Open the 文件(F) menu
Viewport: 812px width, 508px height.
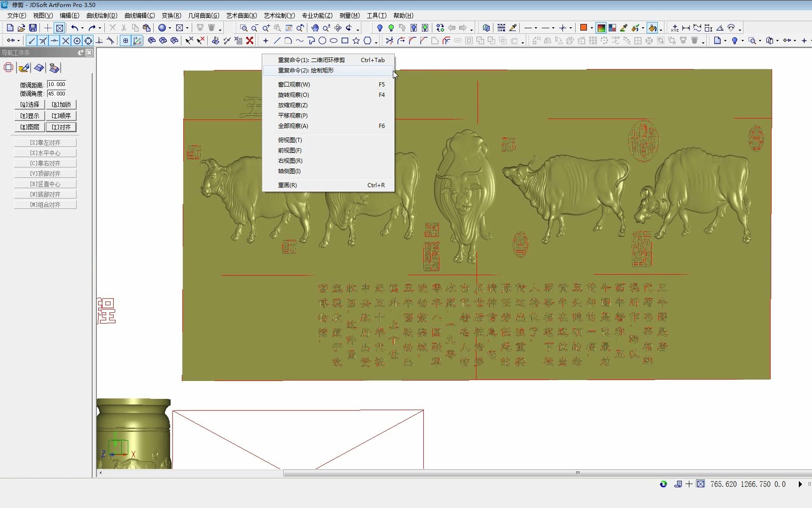pos(16,16)
